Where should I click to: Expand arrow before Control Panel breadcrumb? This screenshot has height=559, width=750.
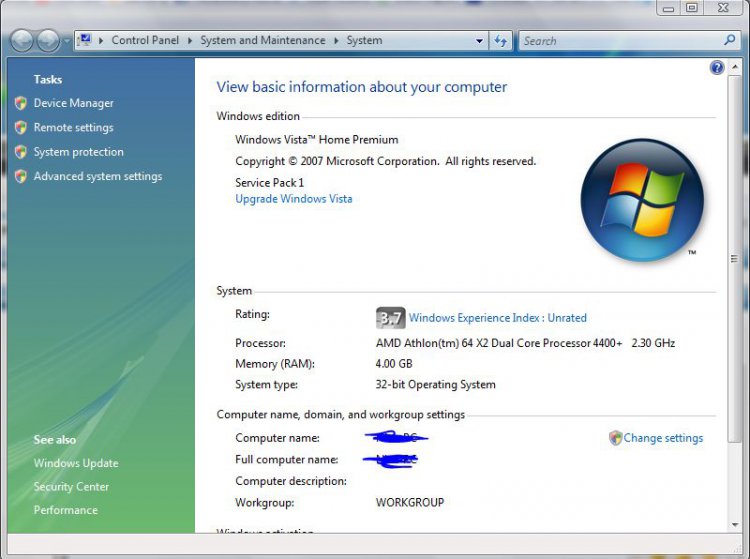coord(101,41)
